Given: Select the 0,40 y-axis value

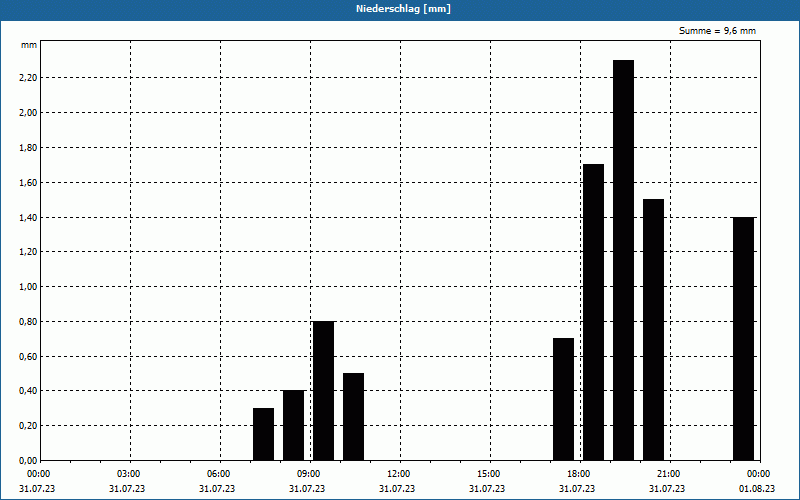Looking at the screenshot, I should tap(29, 391).
